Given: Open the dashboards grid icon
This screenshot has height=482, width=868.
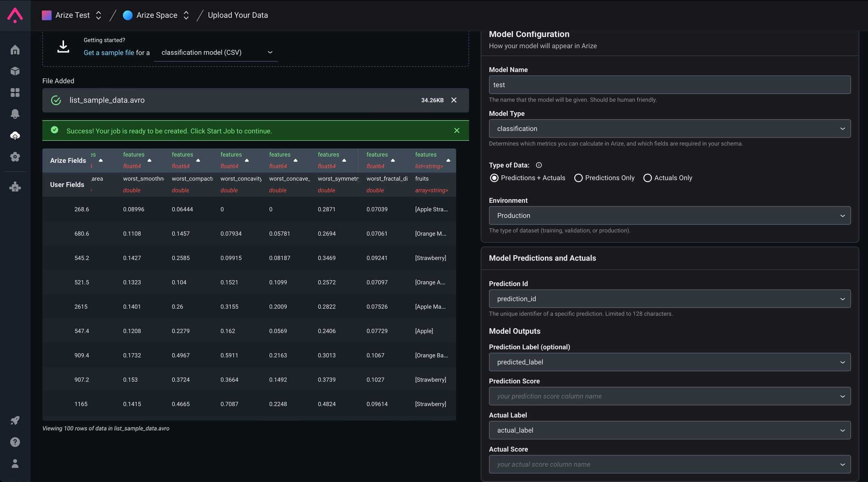Looking at the screenshot, I should (15, 92).
